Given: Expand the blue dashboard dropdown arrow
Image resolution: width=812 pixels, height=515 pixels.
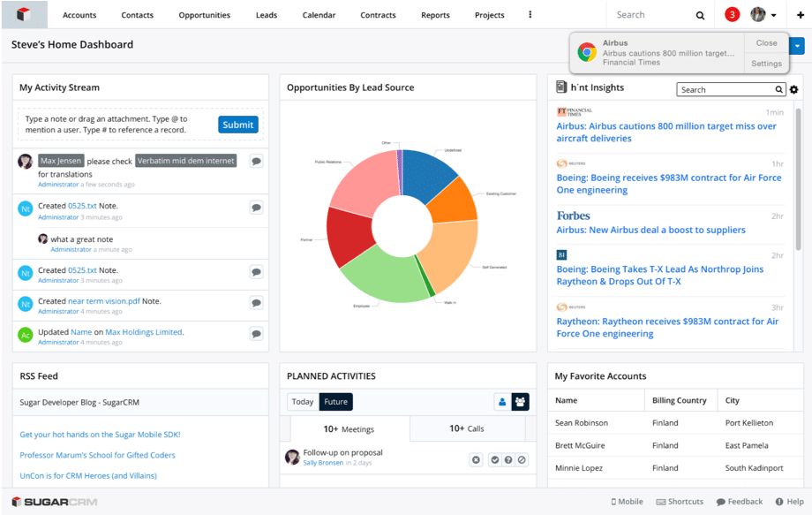Looking at the screenshot, I should [797, 46].
